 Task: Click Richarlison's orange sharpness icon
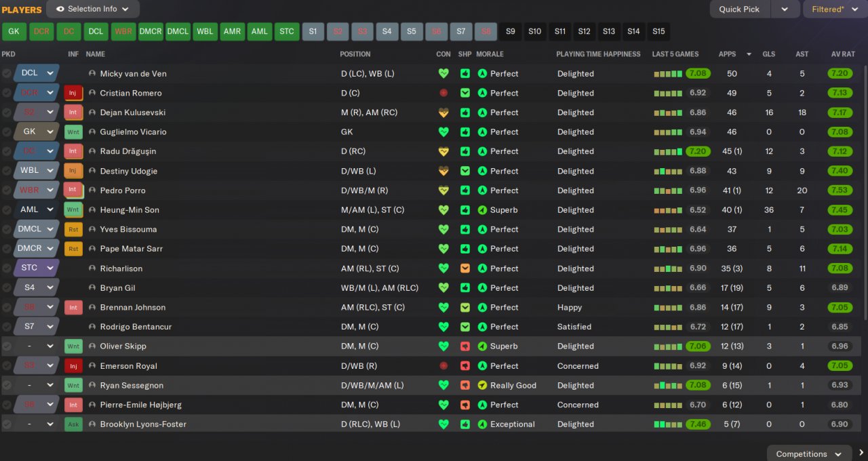pos(465,268)
